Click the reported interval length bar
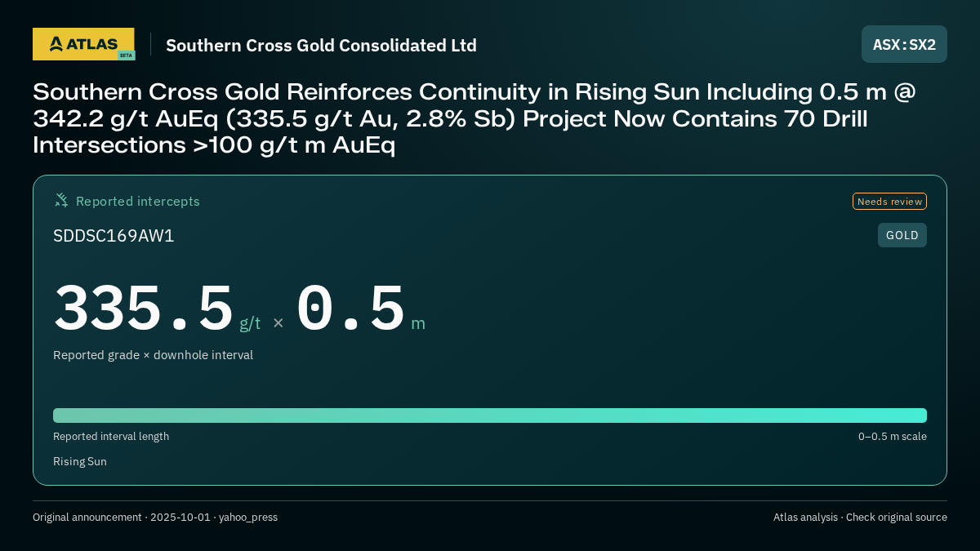This screenshot has width=980, height=551. pyautogui.click(x=490, y=415)
